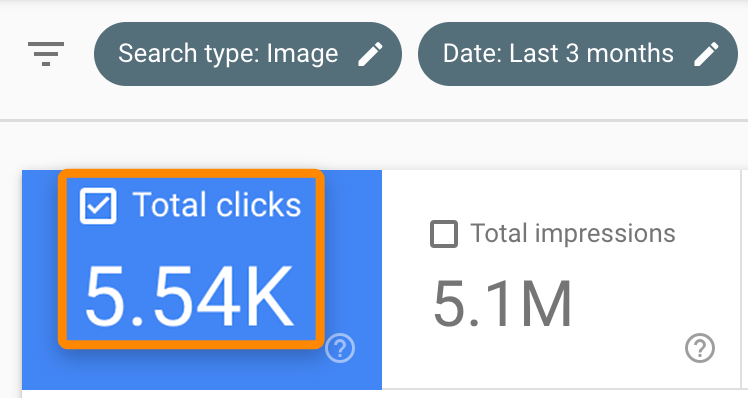This screenshot has width=748, height=398.
Task: Click pencil edit icon on Date chip
Action: pos(706,53)
